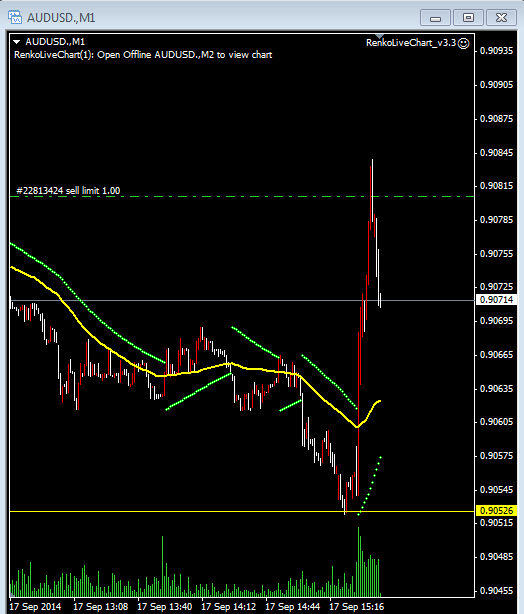Select the sell limit order #22813424 label
This screenshot has height=614, width=524.
68,191
